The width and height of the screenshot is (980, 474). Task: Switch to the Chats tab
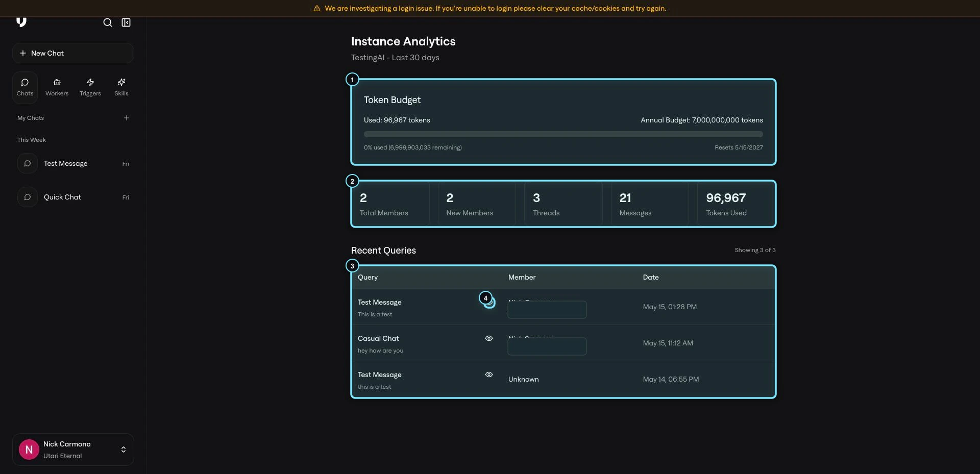[x=25, y=87]
